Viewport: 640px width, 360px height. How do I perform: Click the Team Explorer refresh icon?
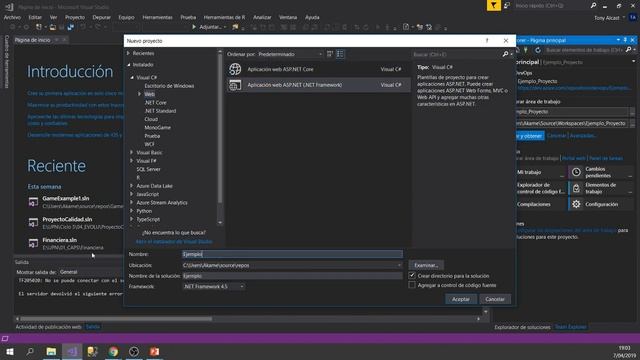pyautogui.click(x=538, y=50)
